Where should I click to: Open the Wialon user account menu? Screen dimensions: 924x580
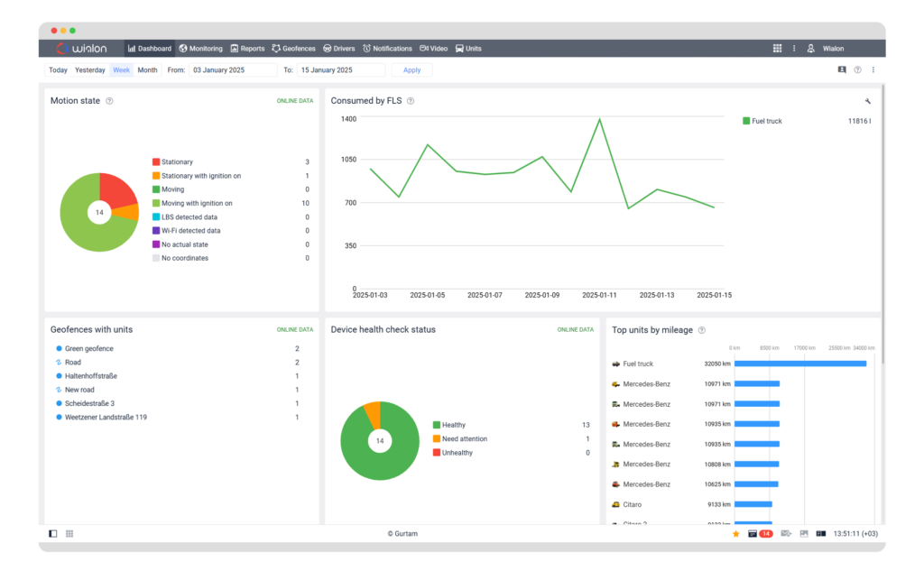pos(826,49)
